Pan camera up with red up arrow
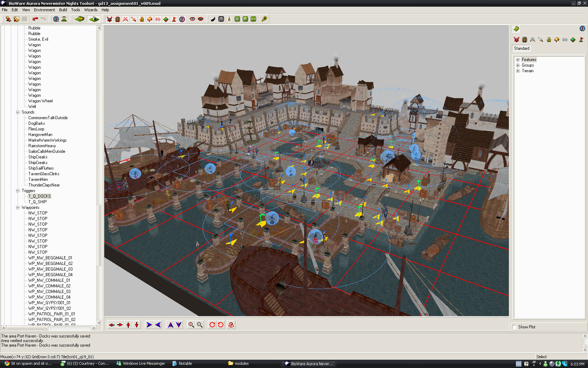 pos(128,325)
